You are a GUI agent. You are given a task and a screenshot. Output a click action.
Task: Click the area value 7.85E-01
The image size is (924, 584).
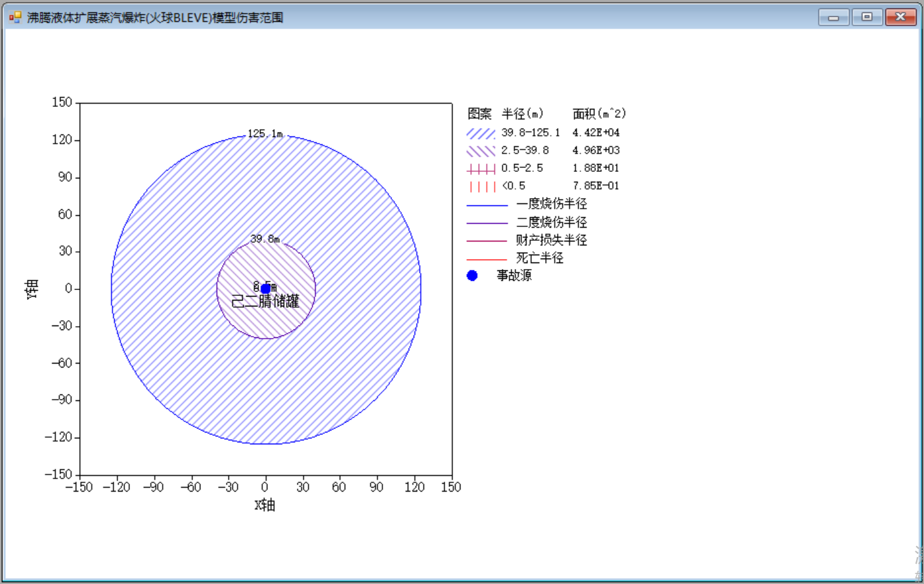point(596,186)
